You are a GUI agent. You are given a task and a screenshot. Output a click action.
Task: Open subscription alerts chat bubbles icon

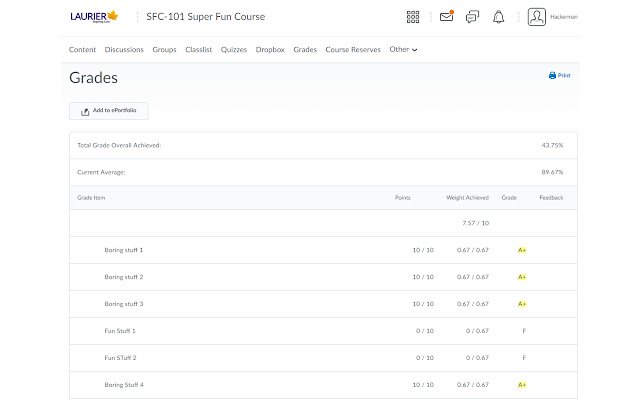(x=472, y=17)
